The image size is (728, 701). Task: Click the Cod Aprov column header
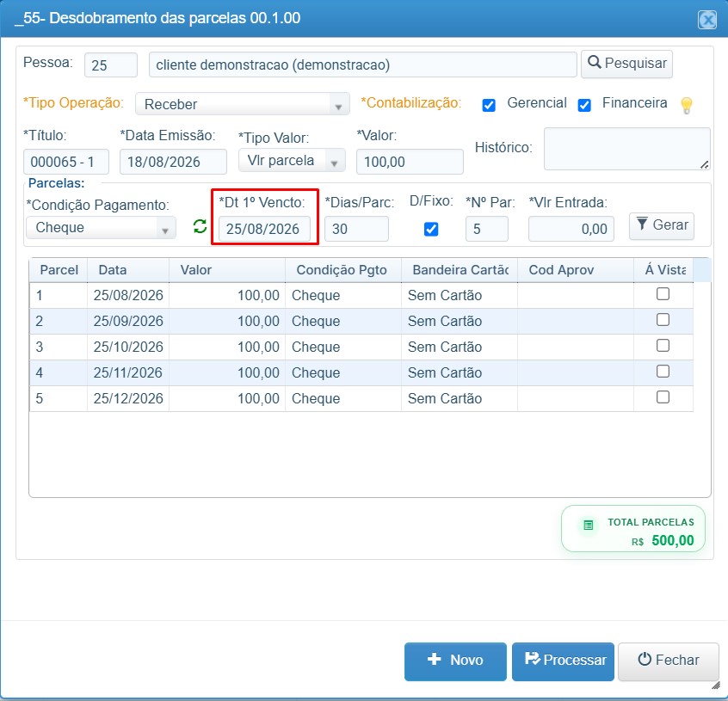[x=575, y=270]
